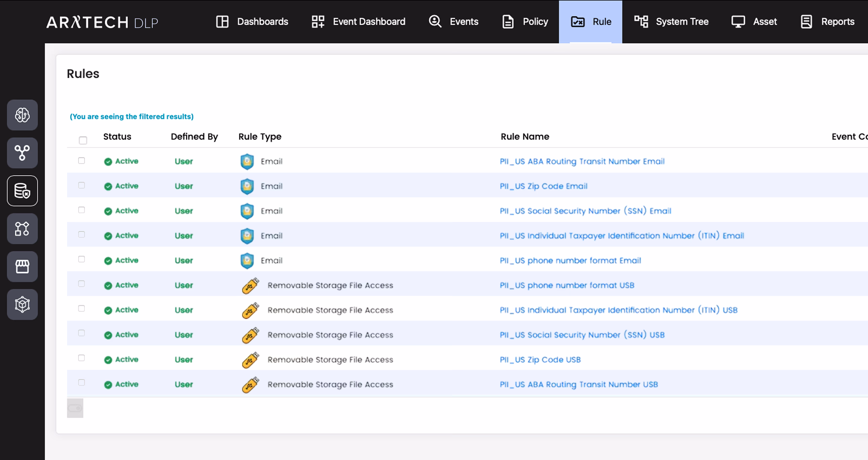Click the brain icon in the left sidebar
Screen dimensions: 868x460
pos(22,115)
